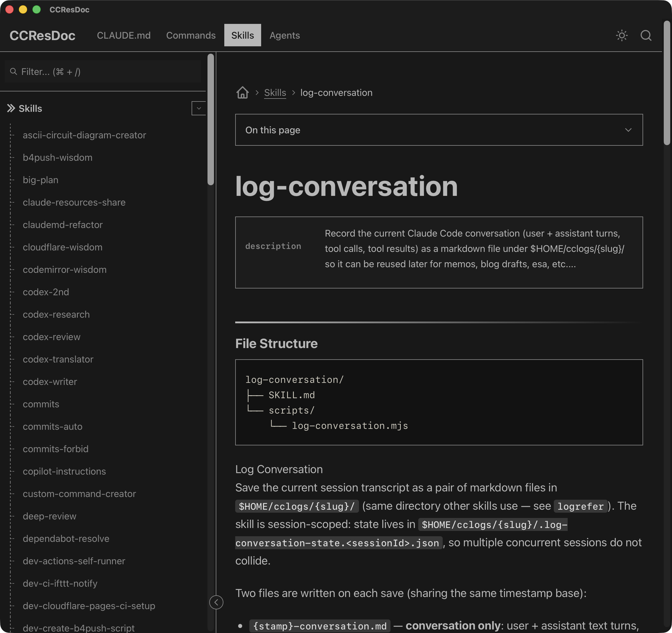This screenshot has height=633, width=672.
Task: Select the Skills tab
Action: (242, 35)
